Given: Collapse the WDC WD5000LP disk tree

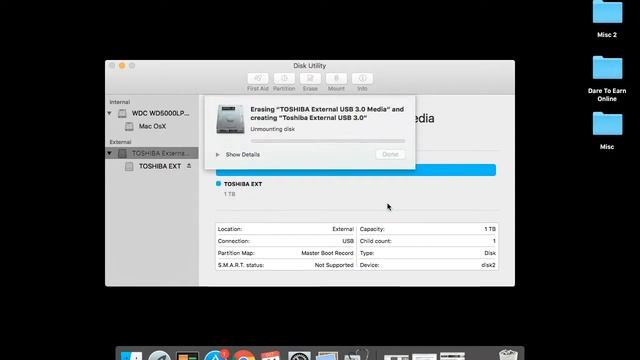Looking at the screenshot, I should pos(109,113).
